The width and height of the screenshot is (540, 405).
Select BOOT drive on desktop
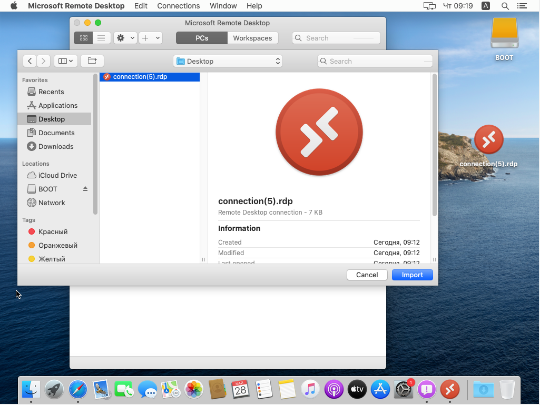pyautogui.click(x=504, y=39)
